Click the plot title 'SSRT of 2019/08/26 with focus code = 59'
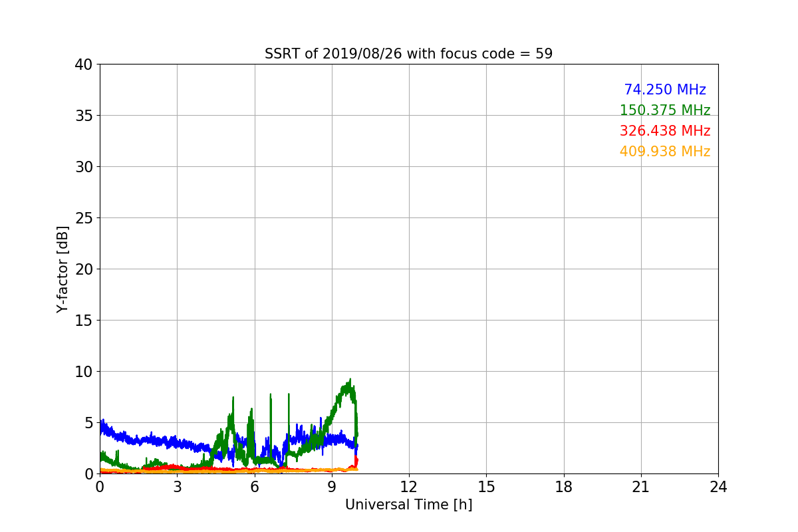This screenshot has width=798, height=532. coord(408,54)
